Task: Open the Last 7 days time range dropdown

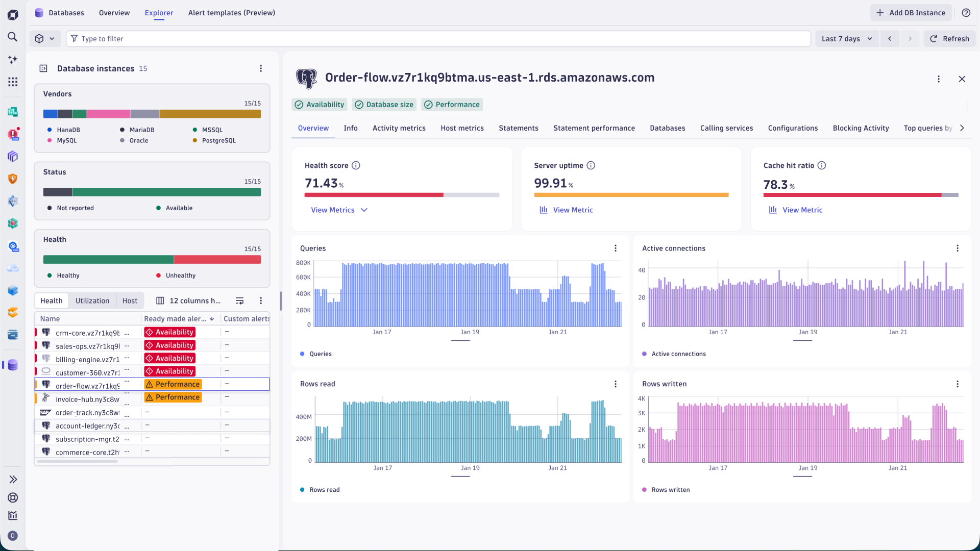Action: pos(846,38)
